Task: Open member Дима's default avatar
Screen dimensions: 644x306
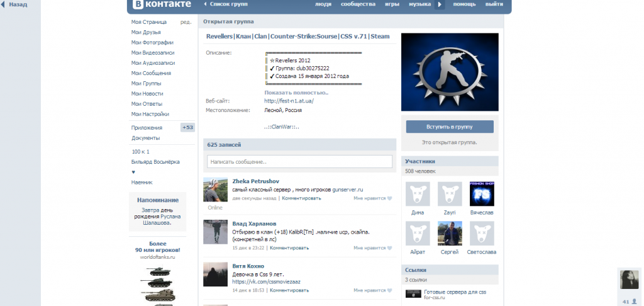Action: (418, 195)
